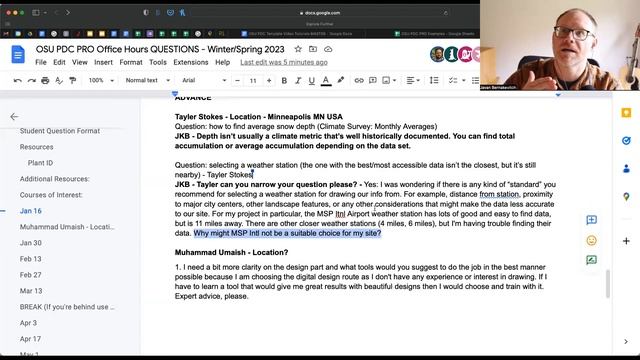Hide the side panel chevron

pos(626,342)
